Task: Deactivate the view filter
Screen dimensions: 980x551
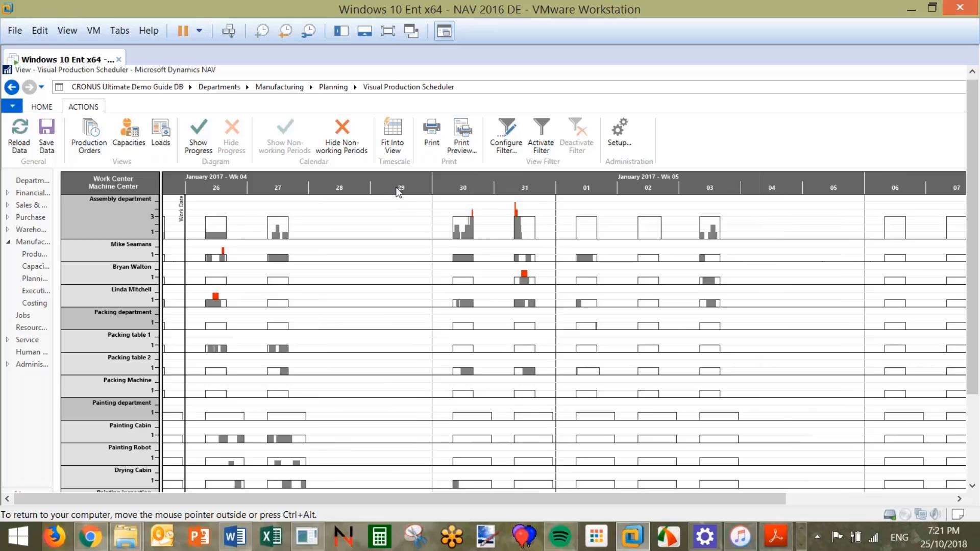Action: click(x=576, y=135)
